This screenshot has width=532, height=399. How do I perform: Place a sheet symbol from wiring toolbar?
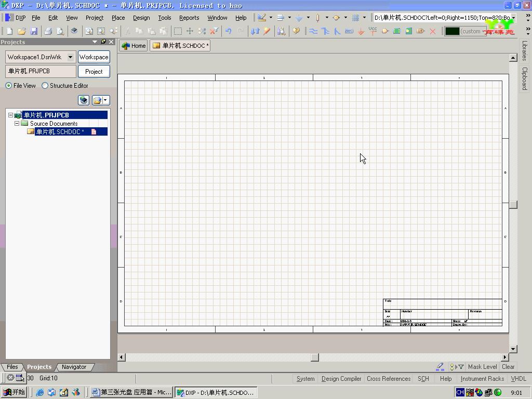(x=396, y=31)
